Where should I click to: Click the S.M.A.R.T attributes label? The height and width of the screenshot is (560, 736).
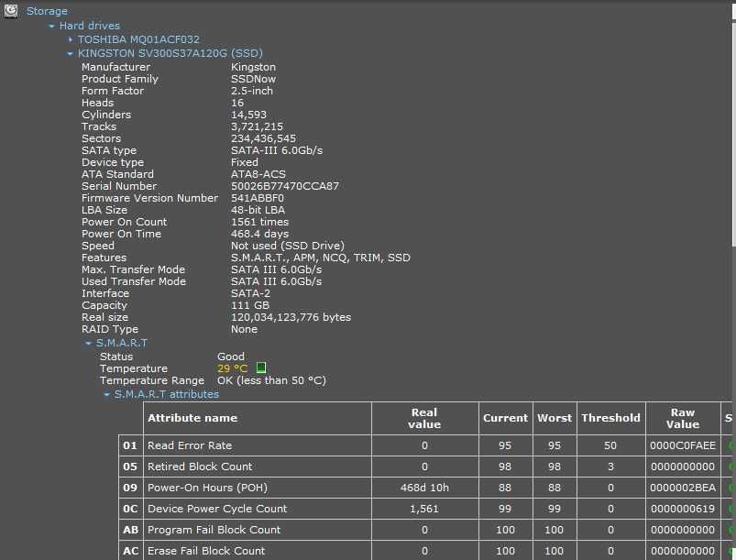pyautogui.click(x=167, y=394)
